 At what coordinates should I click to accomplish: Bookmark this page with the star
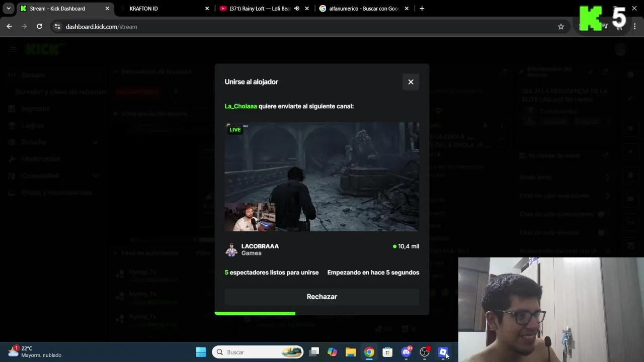[x=561, y=27]
